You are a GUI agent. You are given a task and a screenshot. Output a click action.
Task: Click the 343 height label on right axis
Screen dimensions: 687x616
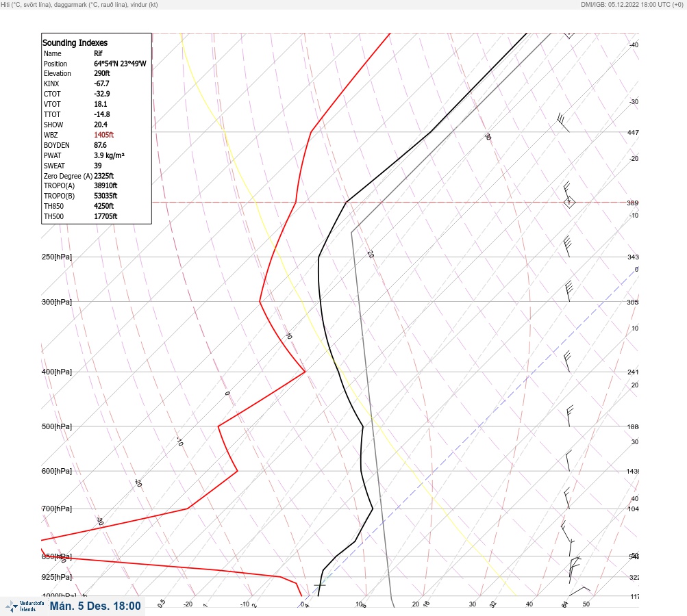[x=633, y=257]
